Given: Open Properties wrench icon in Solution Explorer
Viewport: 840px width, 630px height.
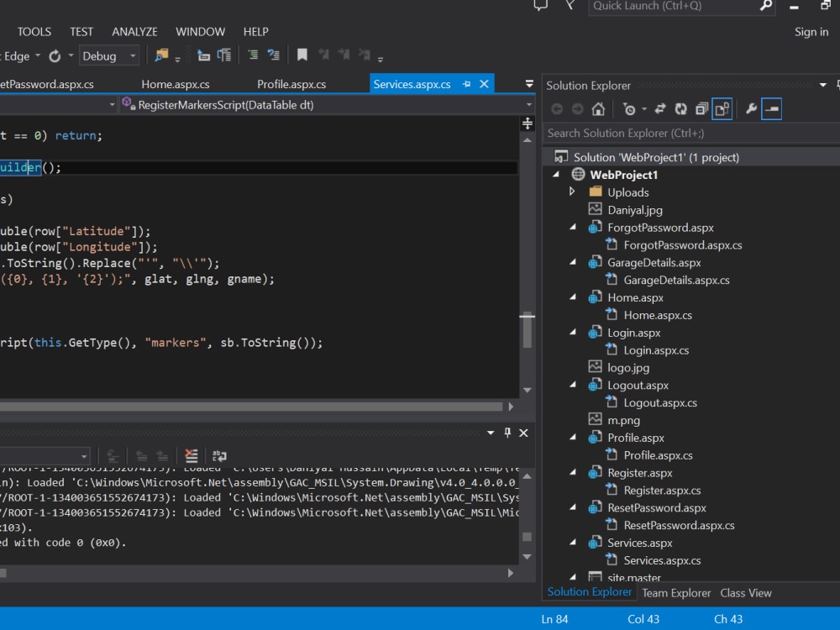Looking at the screenshot, I should point(751,109).
